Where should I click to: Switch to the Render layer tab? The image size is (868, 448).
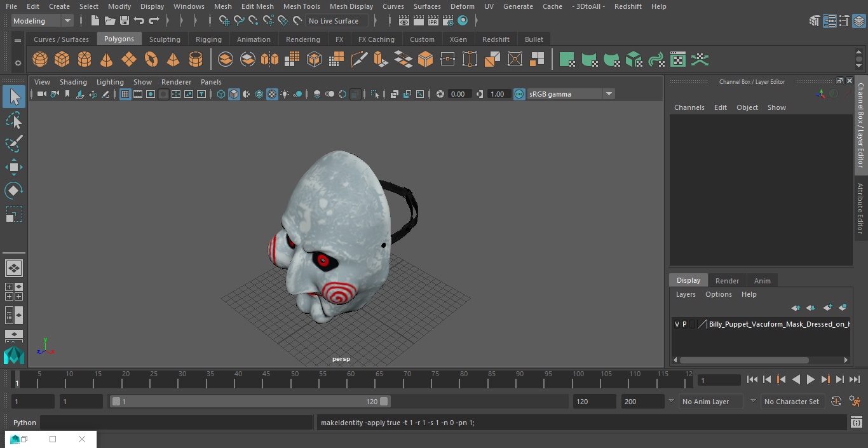(x=727, y=281)
